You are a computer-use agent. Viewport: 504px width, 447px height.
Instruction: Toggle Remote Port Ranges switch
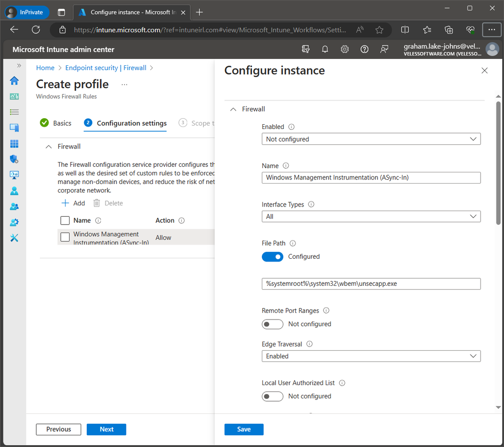coord(272,324)
